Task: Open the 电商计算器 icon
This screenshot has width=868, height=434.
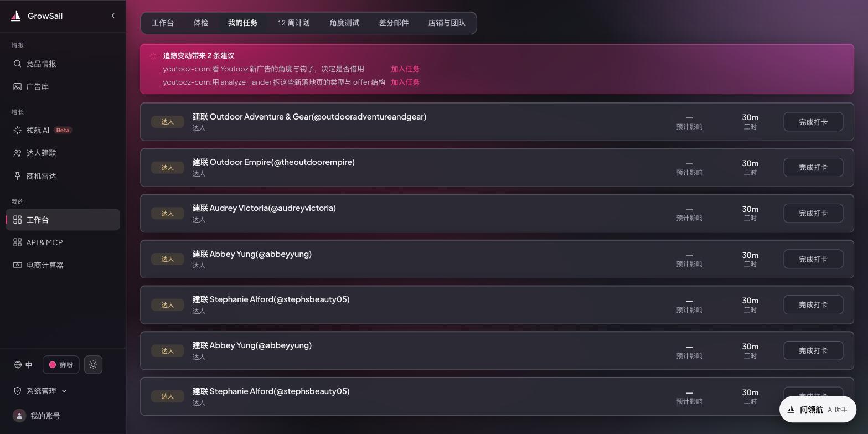Action: [x=18, y=265]
